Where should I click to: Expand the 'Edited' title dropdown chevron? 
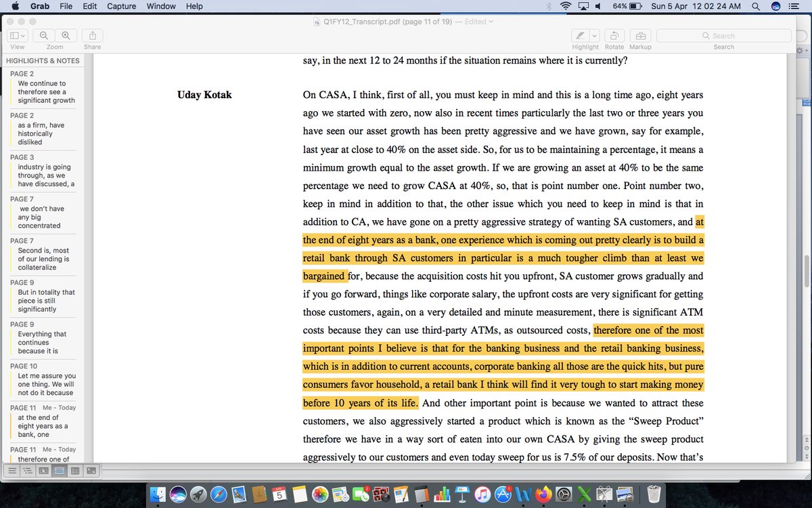point(491,22)
